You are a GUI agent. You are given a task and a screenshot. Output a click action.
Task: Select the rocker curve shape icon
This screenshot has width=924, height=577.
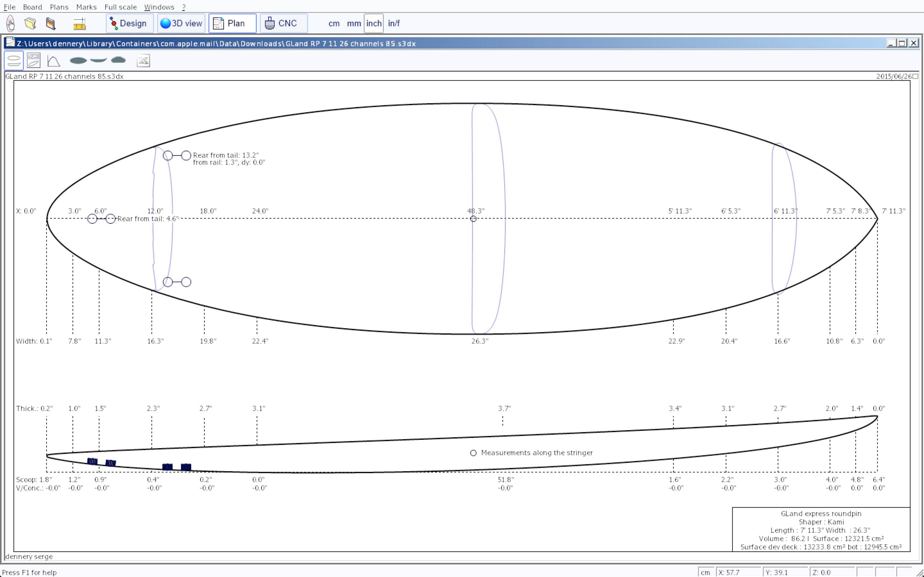(98, 60)
